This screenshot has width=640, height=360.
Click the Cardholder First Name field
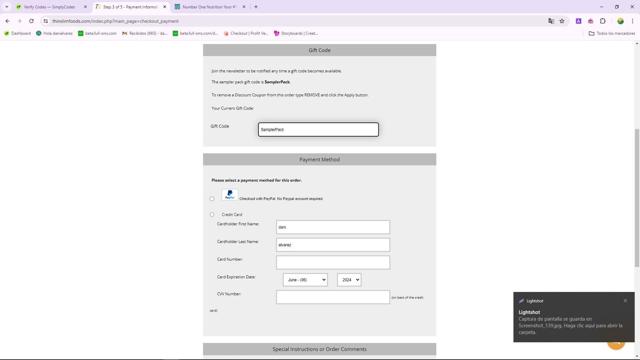pyautogui.click(x=333, y=227)
